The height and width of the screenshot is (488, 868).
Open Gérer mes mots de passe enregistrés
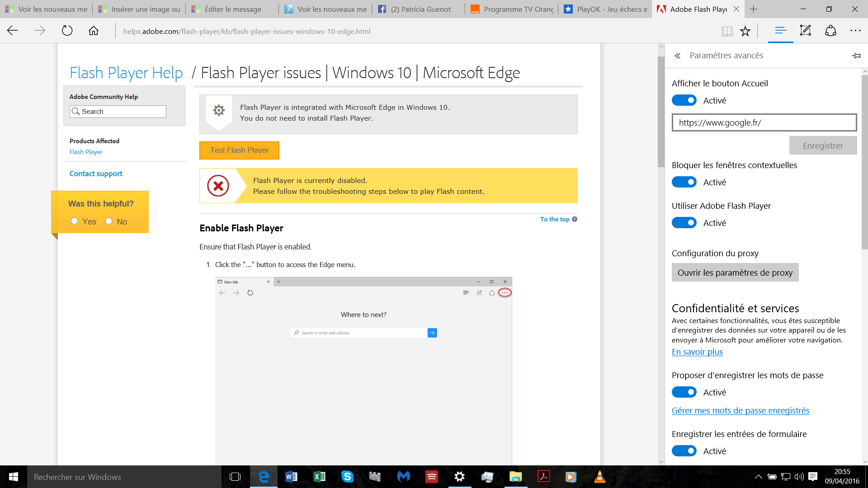(741, 411)
